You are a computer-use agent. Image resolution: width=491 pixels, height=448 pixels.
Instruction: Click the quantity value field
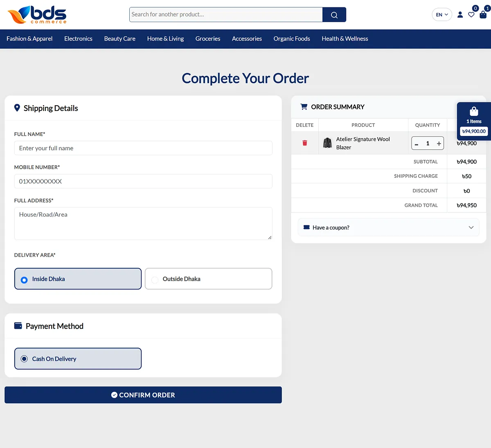(x=428, y=144)
